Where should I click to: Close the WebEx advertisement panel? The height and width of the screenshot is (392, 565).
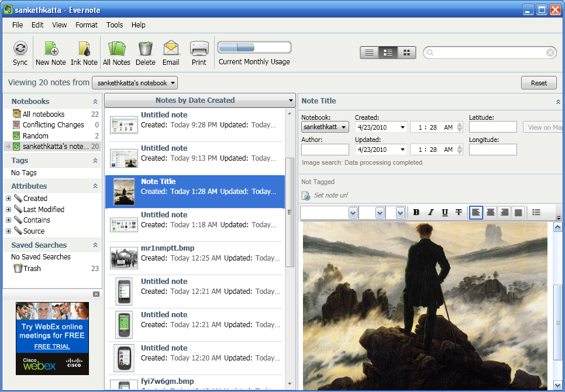tap(96, 294)
